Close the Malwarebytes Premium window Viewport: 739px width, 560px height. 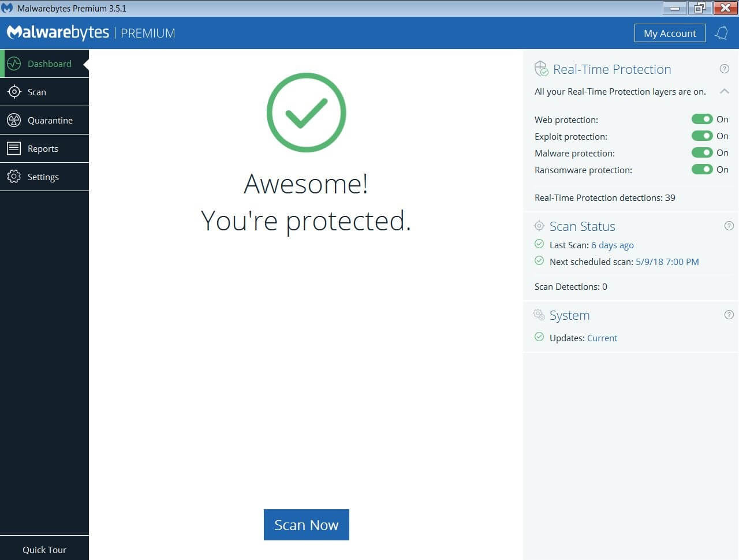(x=725, y=8)
